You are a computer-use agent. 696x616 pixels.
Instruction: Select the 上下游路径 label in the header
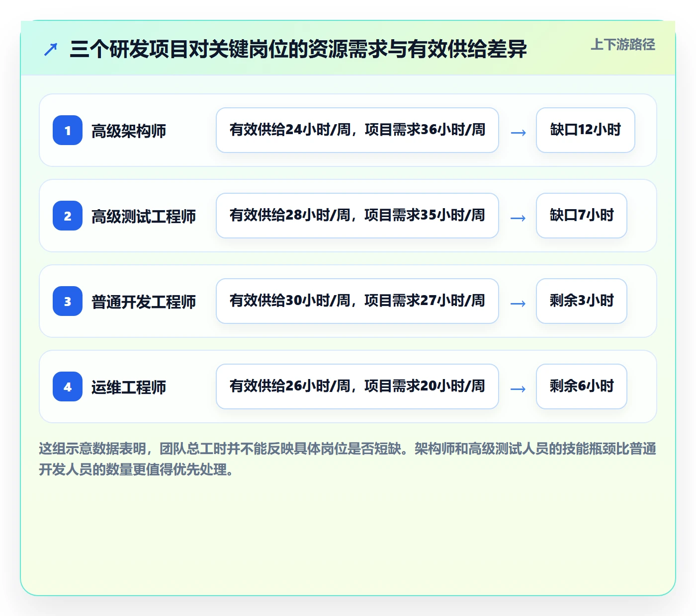tap(623, 45)
